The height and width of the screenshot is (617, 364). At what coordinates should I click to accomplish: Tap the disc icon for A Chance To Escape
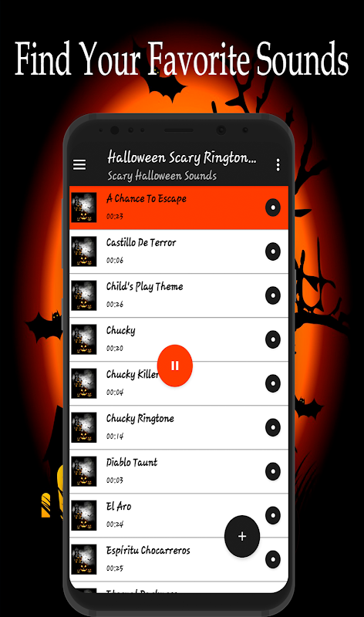pos(273,207)
